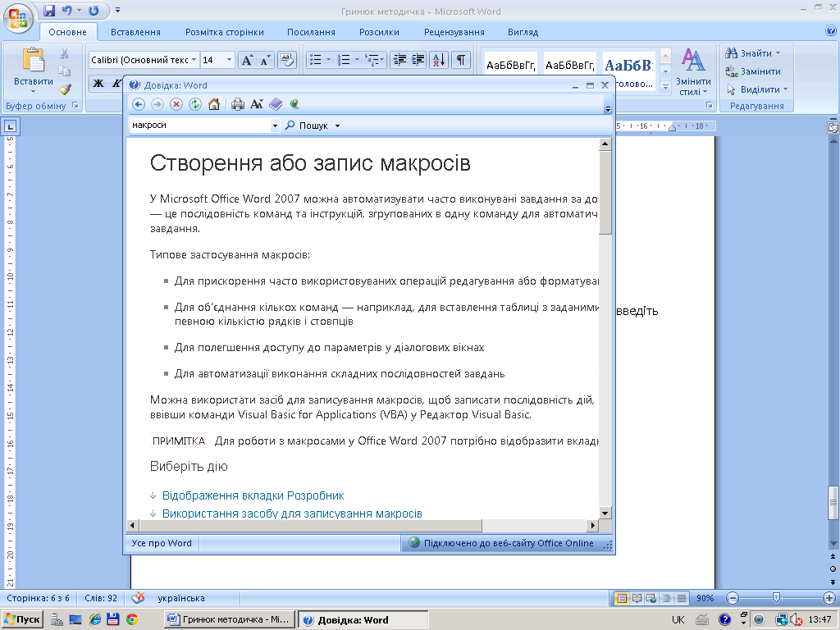The image size is (840, 630).
Task: Save the document from Quick Access toolbar
Action: coord(49,10)
